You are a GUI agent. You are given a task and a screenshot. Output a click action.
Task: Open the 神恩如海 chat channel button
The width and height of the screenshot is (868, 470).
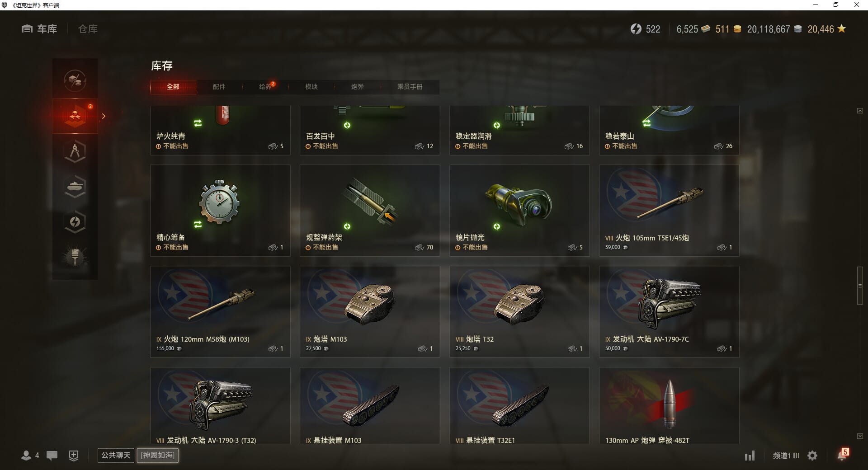[158, 455]
